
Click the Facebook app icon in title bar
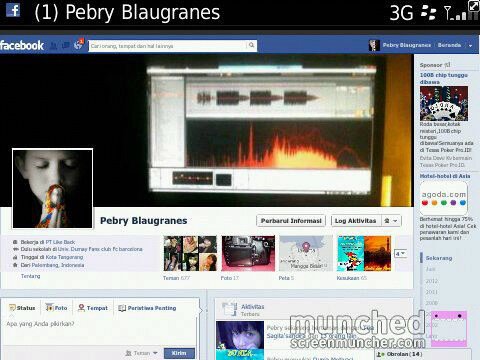click(x=13, y=10)
